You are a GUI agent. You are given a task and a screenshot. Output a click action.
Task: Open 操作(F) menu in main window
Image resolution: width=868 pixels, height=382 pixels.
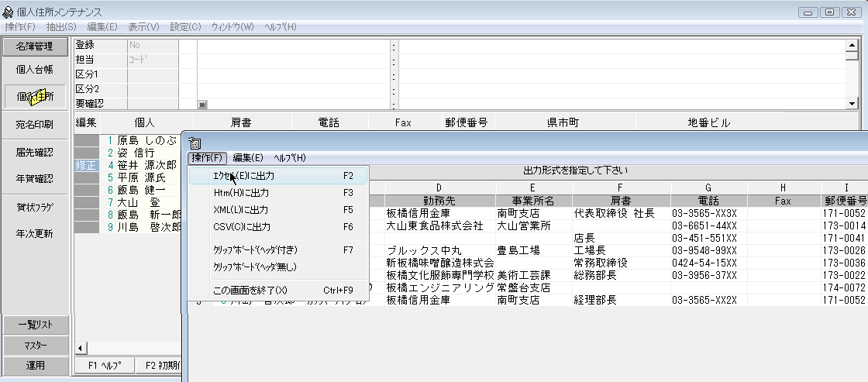coord(20,26)
